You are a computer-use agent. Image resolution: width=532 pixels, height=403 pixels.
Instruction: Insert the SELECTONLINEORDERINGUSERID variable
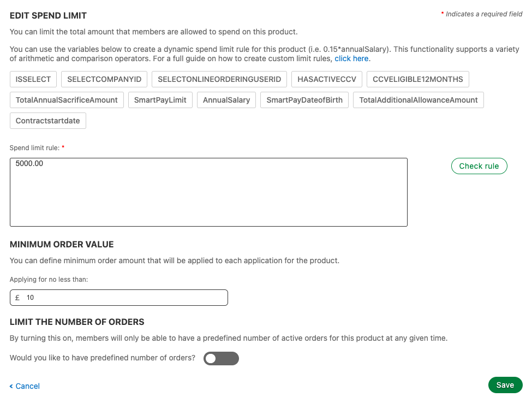(x=219, y=79)
